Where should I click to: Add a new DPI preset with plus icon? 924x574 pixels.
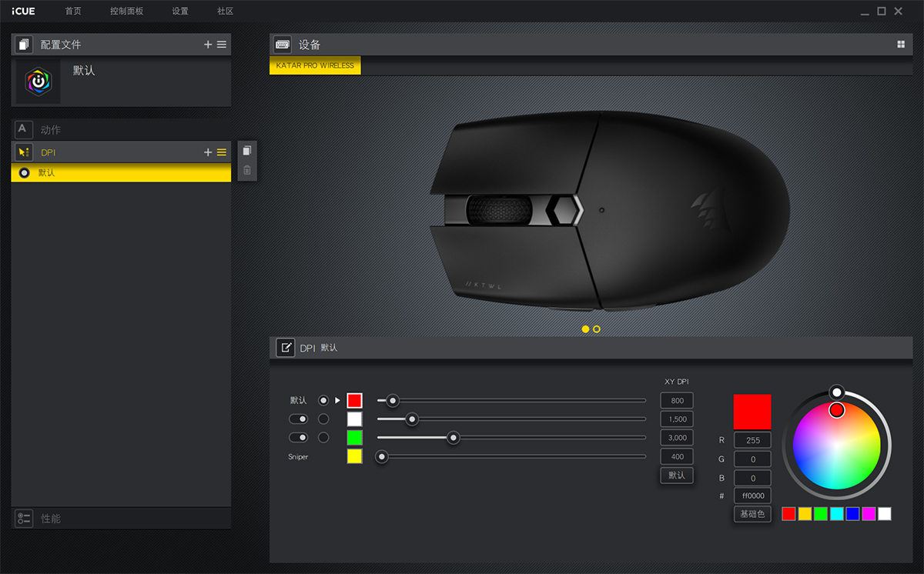(208, 152)
